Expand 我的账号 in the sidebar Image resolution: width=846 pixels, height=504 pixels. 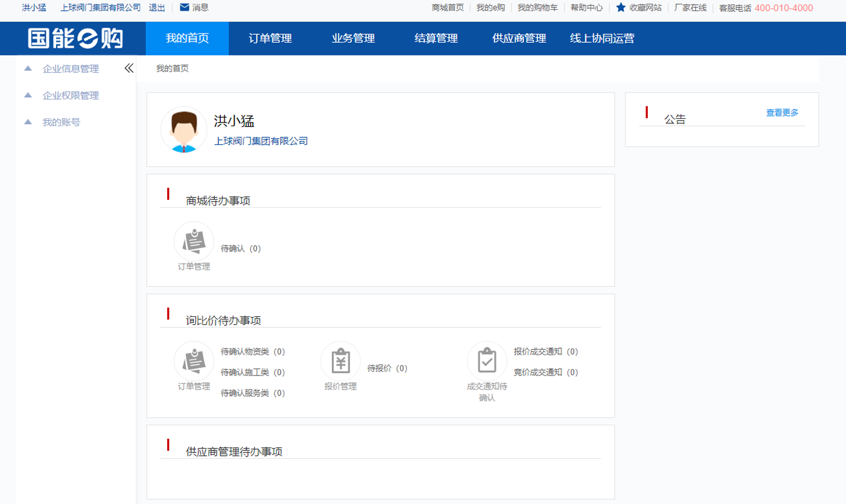pyautogui.click(x=61, y=122)
